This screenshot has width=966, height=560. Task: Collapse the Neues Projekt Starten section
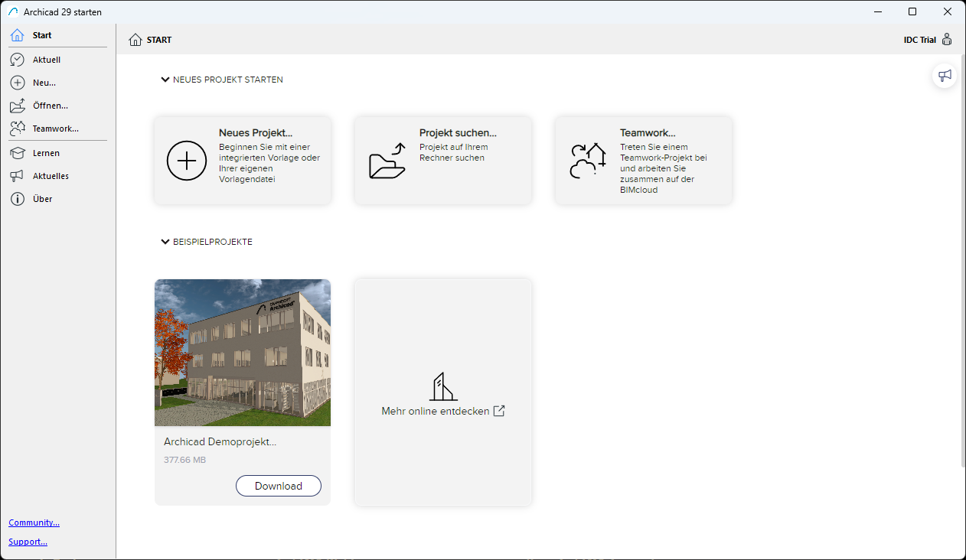(165, 80)
